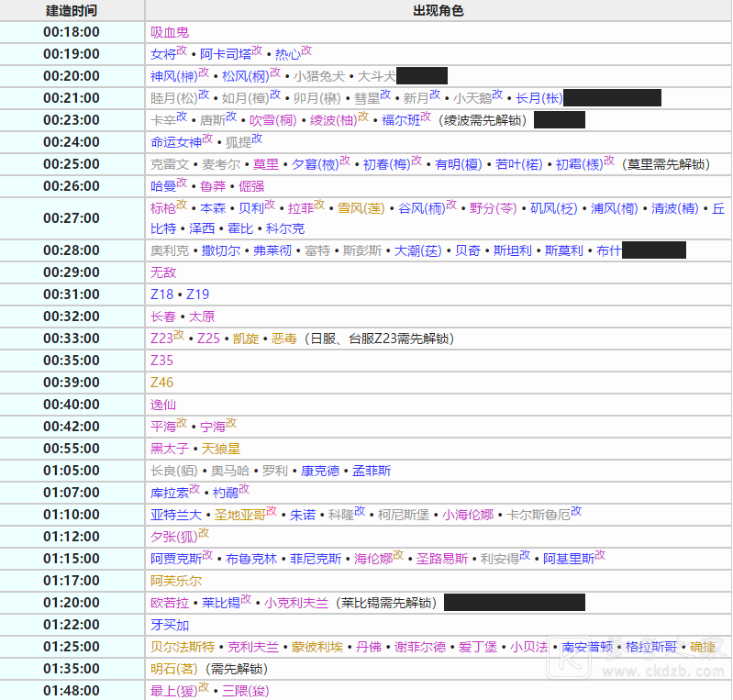
Task: Open the 康克德 link
Action: click(320, 471)
